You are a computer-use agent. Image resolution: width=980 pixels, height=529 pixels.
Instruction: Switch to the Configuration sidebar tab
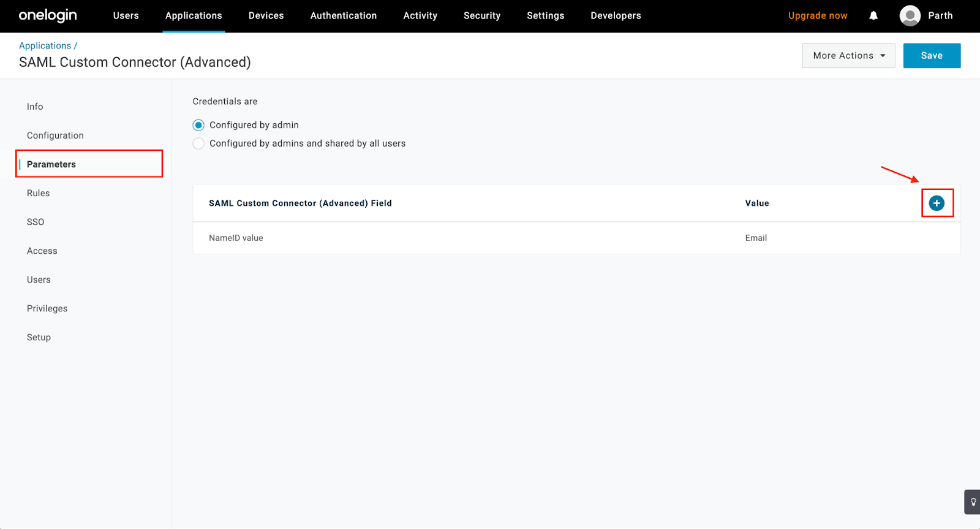[55, 135]
